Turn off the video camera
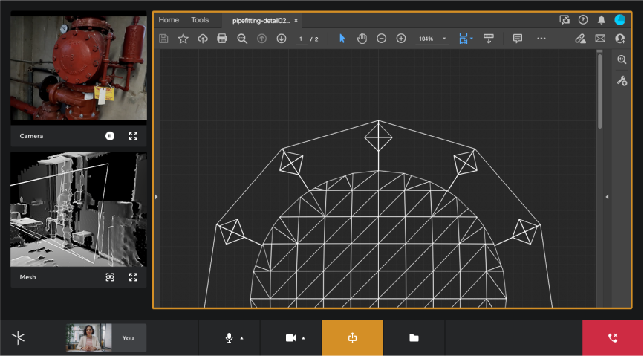Screen dimensions: 644x356 (290, 338)
